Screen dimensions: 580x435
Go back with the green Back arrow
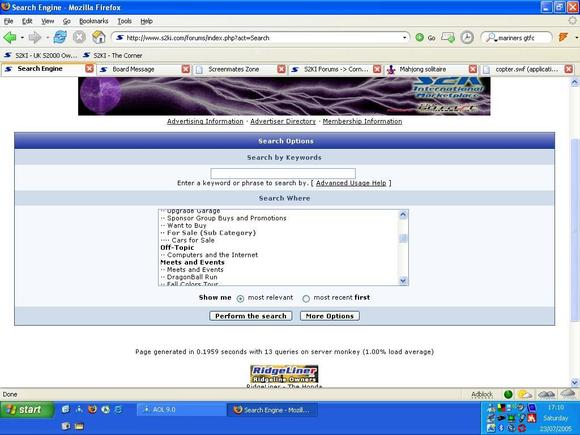pos(10,37)
